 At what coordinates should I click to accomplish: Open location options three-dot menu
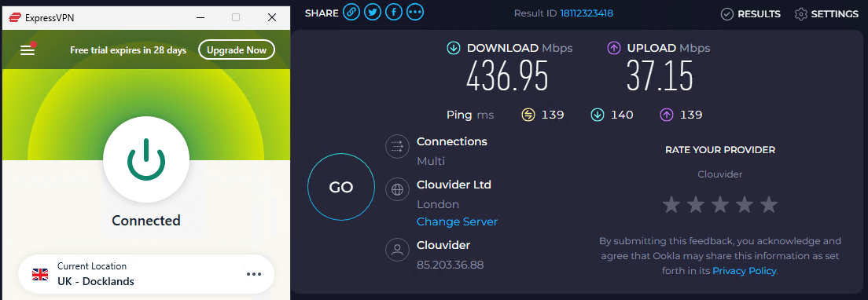pyautogui.click(x=253, y=274)
